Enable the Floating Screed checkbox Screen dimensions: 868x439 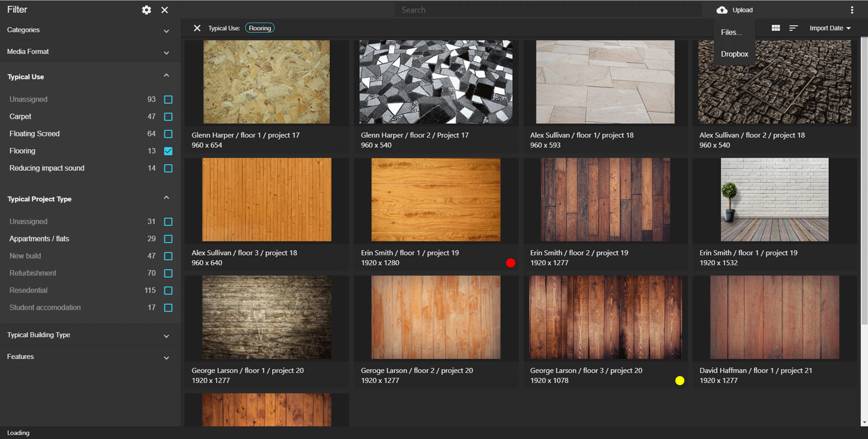point(168,134)
